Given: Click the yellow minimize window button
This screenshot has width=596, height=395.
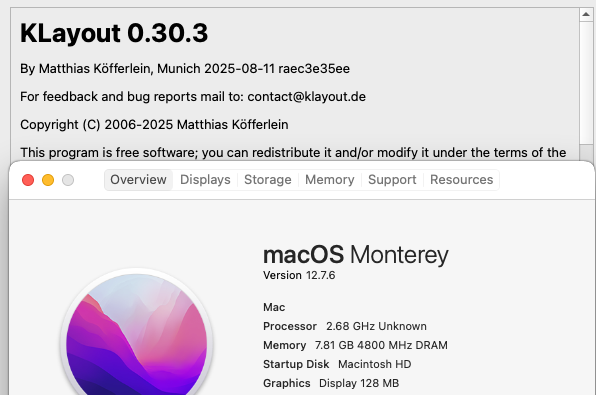Looking at the screenshot, I should (48, 180).
